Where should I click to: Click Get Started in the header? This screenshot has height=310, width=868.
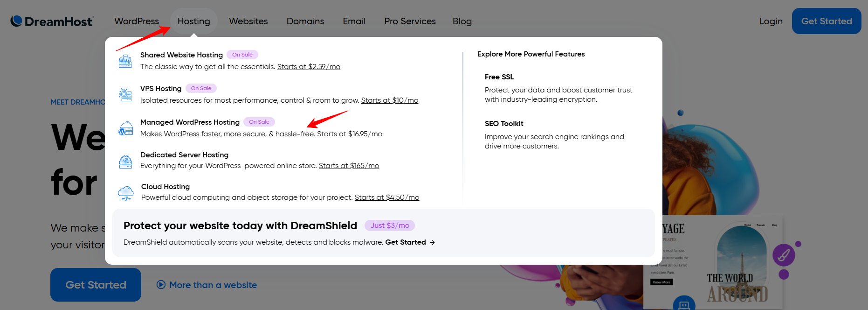(x=827, y=21)
